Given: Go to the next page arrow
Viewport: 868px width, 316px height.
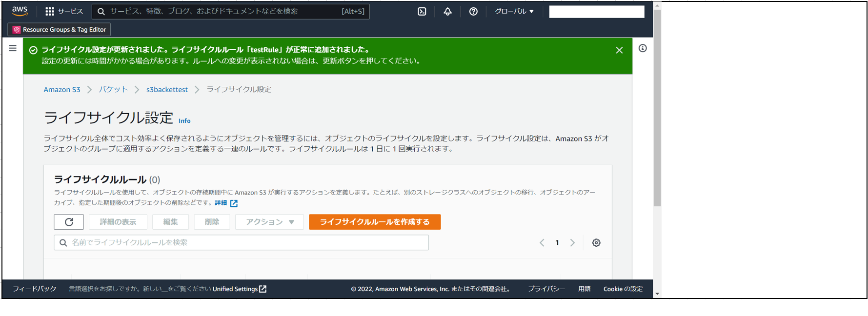Looking at the screenshot, I should click(x=572, y=243).
